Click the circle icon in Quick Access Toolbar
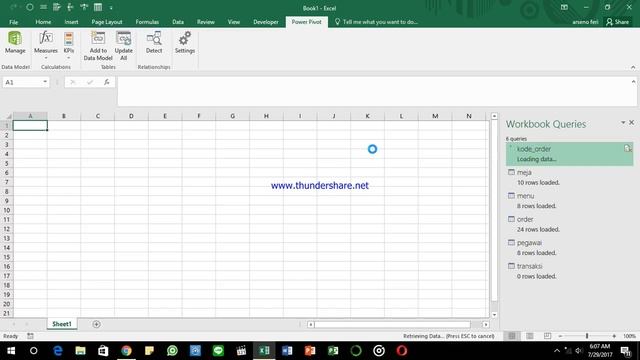 30,7
